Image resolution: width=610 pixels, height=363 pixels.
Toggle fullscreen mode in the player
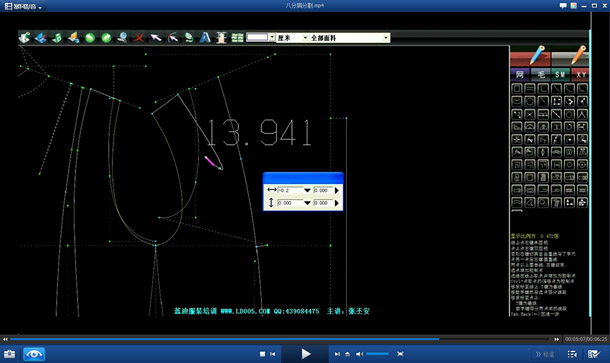click(x=400, y=354)
